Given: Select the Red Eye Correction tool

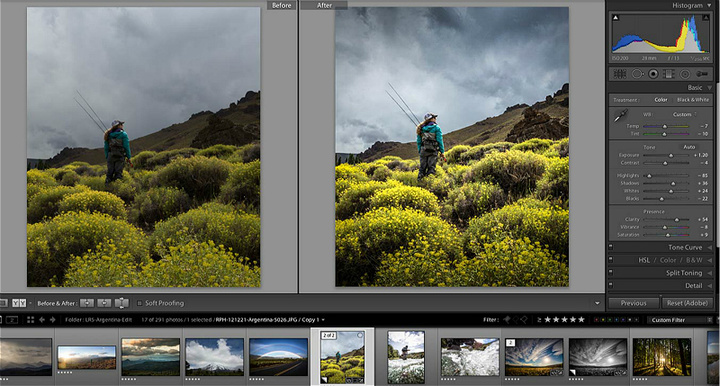Looking at the screenshot, I should point(653,74).
